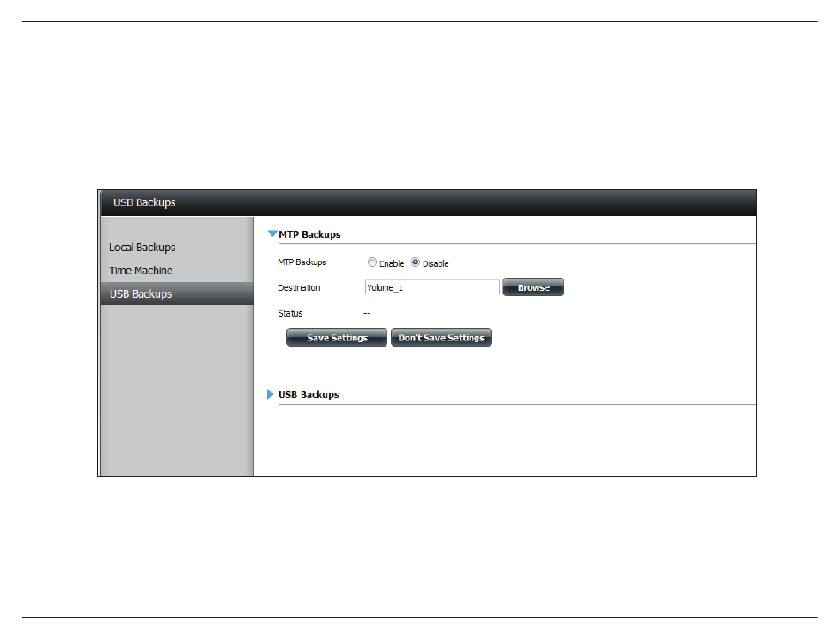Collapse the MTP Backups section triangle
The image size is (840, 641).
(x=272, y=234)
